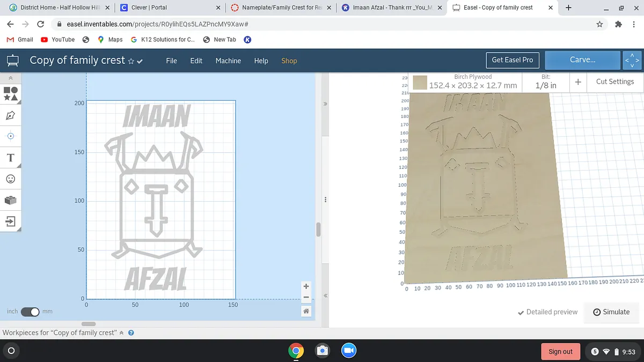Click the canvas vertical scrollbar
This screenshot has width=644, height=362.
click(318, 230)
